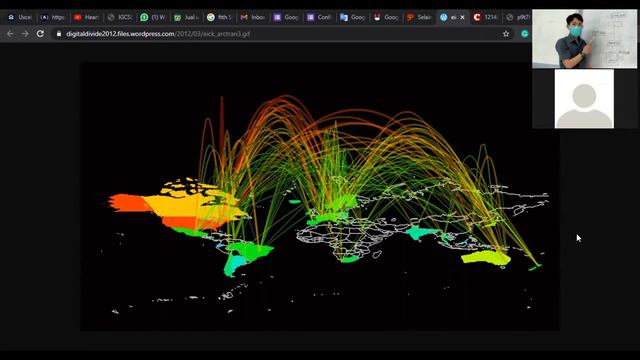Viewport: 640px width, 360px height.
Task: Go forward using the forward arrow
Action: coord(25,34)
